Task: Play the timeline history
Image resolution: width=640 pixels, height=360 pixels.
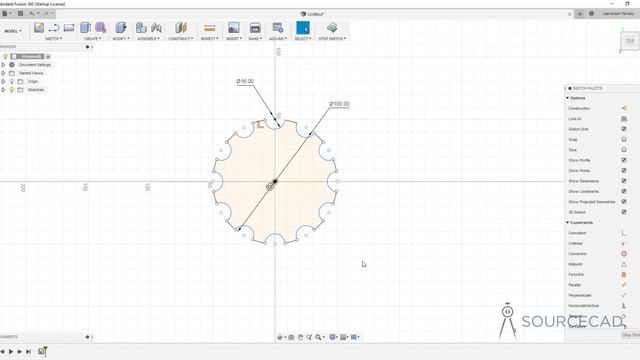Action: [x=11, y=351]
